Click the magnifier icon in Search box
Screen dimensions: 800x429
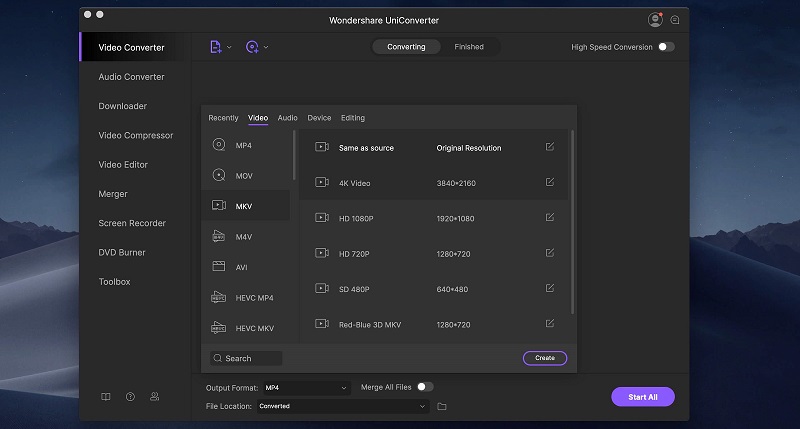(x=218, y=358)
